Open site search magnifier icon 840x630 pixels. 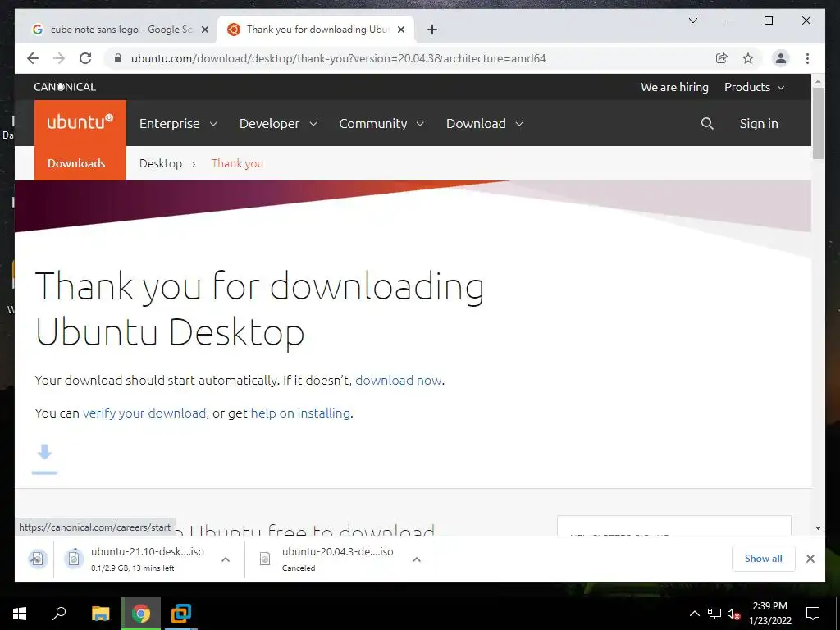click(707, 123)
